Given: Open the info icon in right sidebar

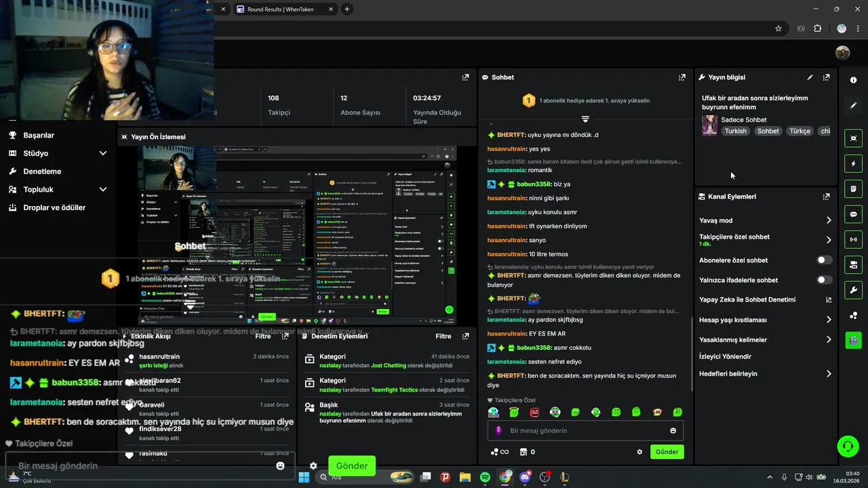Looking at the screenshot, I should [853, 80].
